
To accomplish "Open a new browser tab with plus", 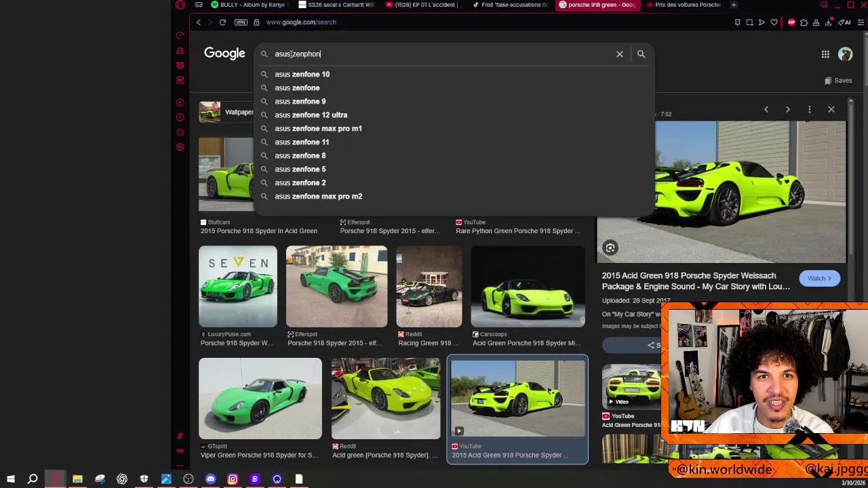I will 733,5.
